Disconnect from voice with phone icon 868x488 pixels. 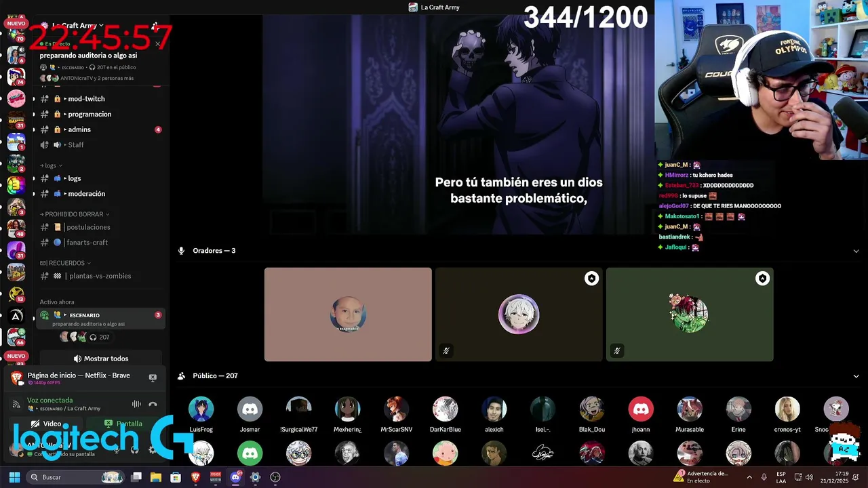click(x=153, y=404)
